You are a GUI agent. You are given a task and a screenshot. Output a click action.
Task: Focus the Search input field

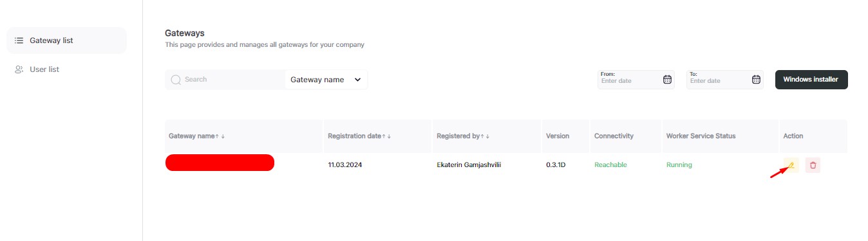225,80
